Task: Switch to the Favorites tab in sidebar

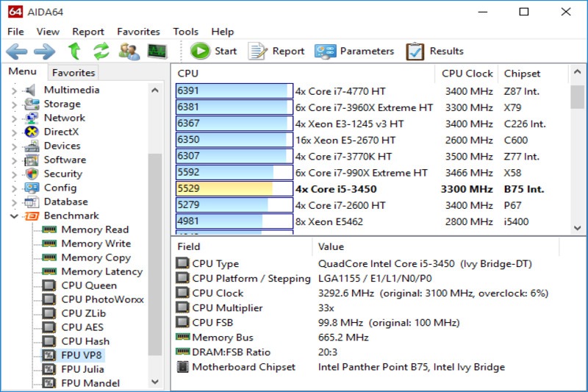Action: (73, 73)
